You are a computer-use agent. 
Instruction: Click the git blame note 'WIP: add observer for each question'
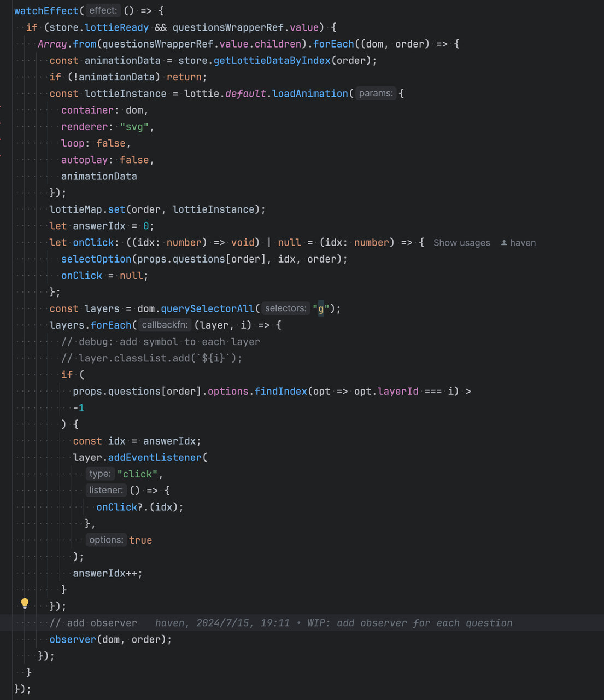[x=410, y=623]
